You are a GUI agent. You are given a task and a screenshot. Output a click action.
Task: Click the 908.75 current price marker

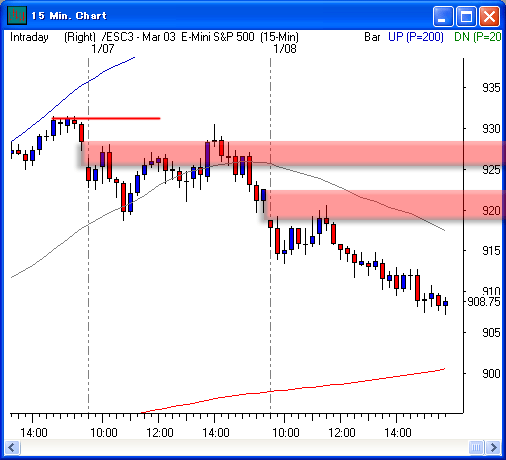[484, 302]
